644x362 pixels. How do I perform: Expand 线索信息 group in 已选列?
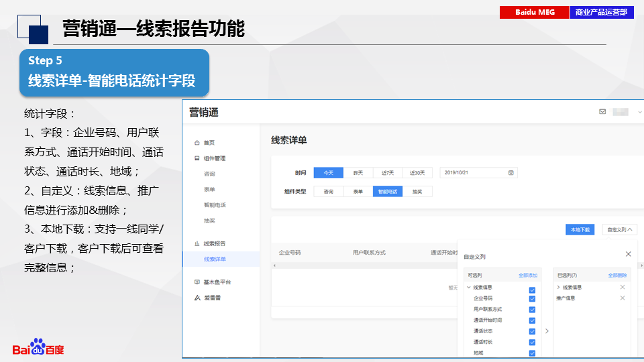click(559, 288)
